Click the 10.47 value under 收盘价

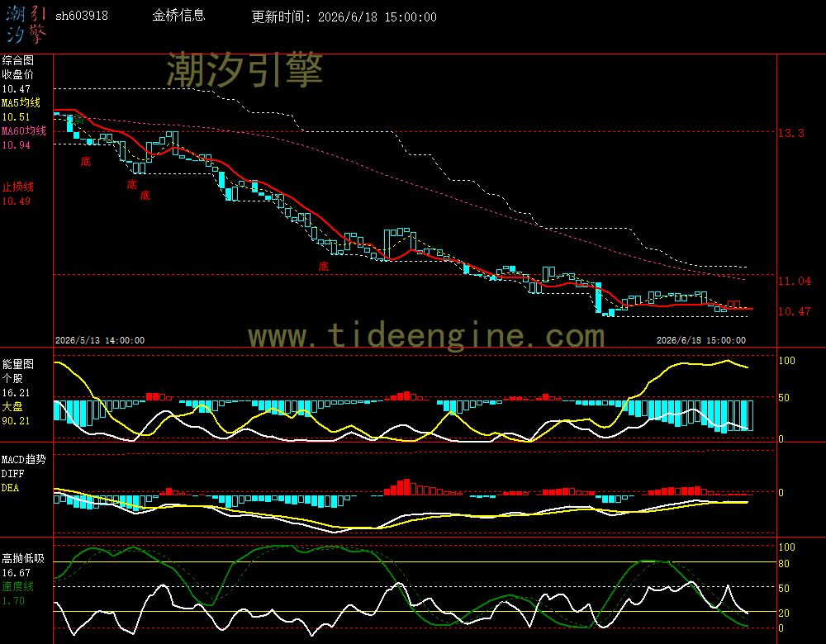coord(17,89)
